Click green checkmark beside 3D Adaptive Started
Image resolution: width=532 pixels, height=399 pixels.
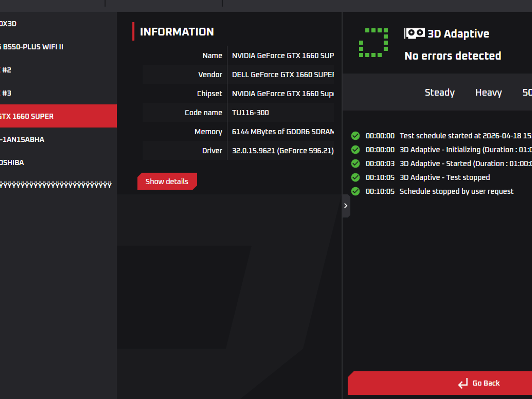coord(355,163)
